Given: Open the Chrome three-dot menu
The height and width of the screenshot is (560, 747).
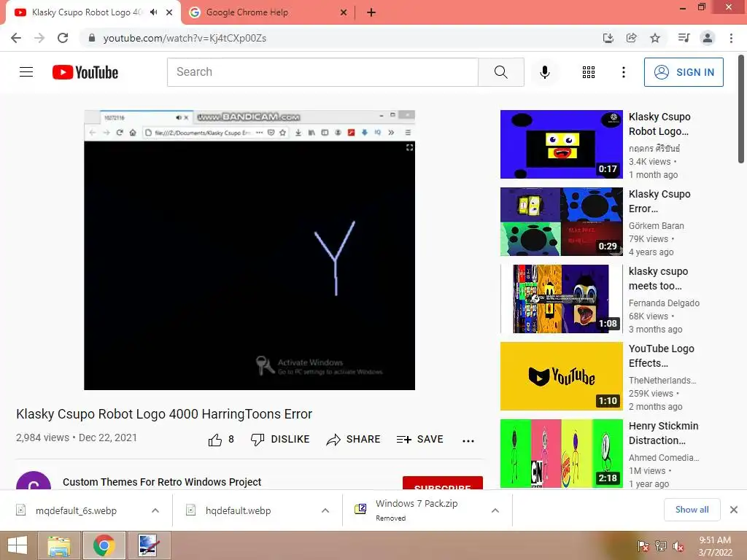Looking at the screenshot, I should click(731, 38).
